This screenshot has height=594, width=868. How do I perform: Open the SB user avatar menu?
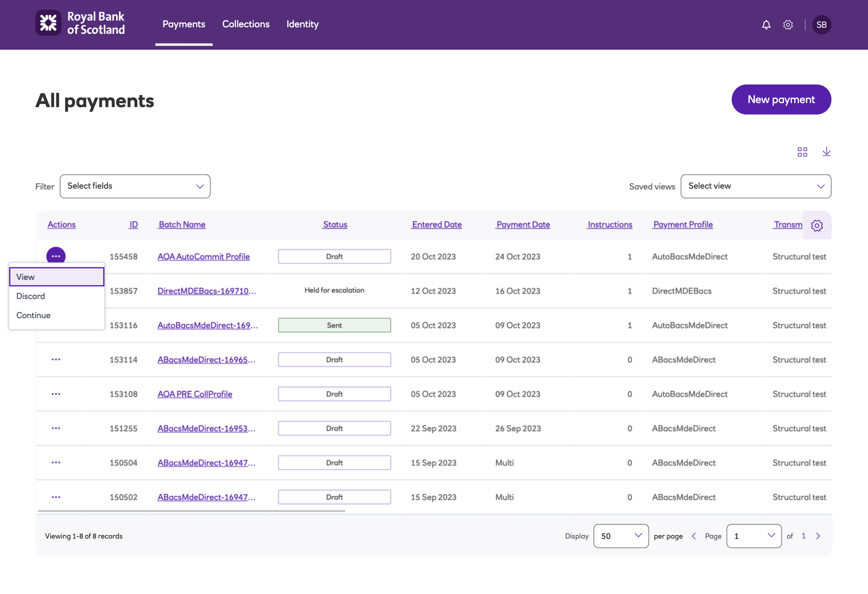coord(822,25)
